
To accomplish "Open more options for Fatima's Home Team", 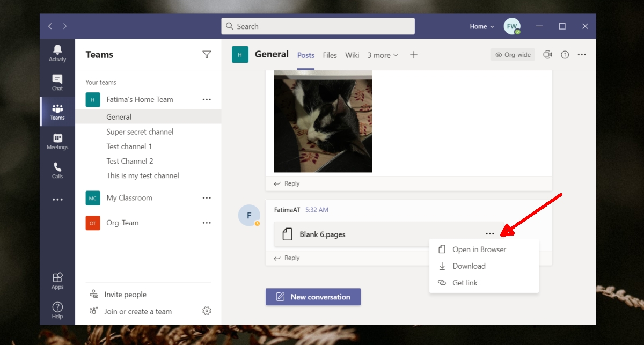I will pos(207,99).
